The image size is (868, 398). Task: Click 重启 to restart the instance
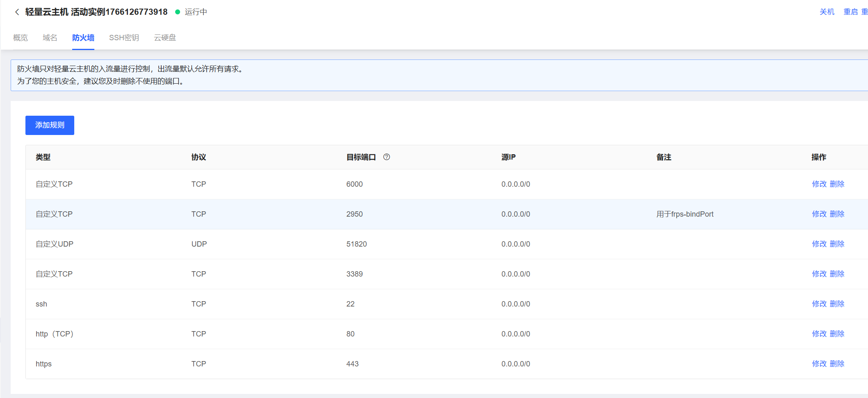850,12
